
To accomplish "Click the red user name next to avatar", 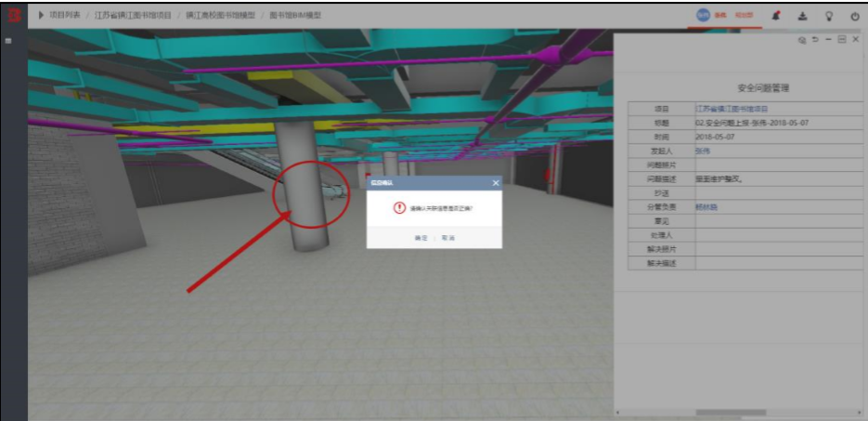I will pyautogui.click(x=719, y=16).
